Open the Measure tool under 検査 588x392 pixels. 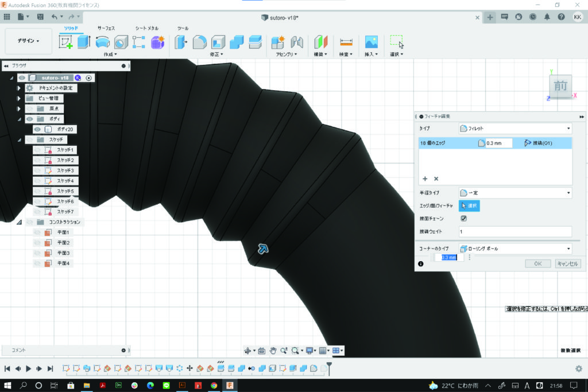[x=346, y=42]
